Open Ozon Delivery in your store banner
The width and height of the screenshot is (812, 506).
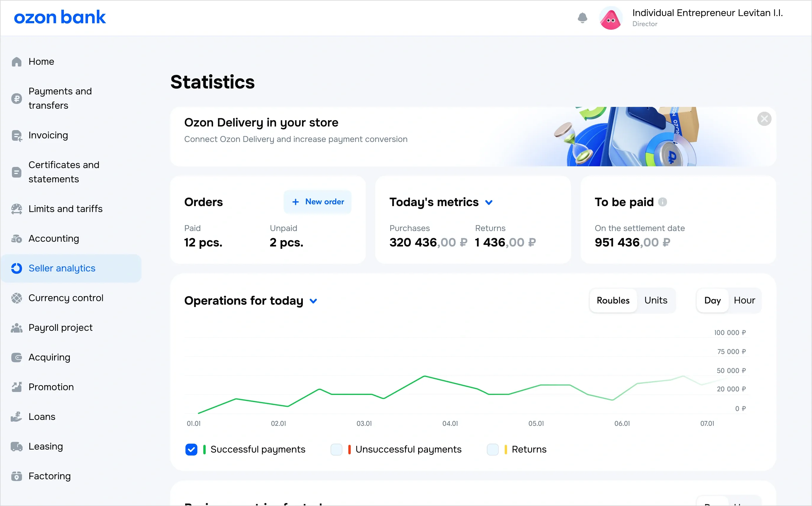[473, 137]
